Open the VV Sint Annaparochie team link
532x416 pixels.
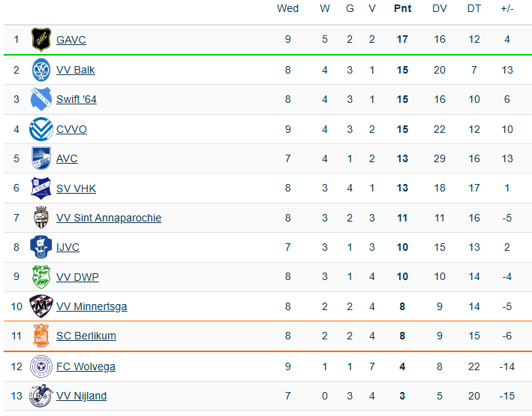pyautogui.click(x=109, y=218)
